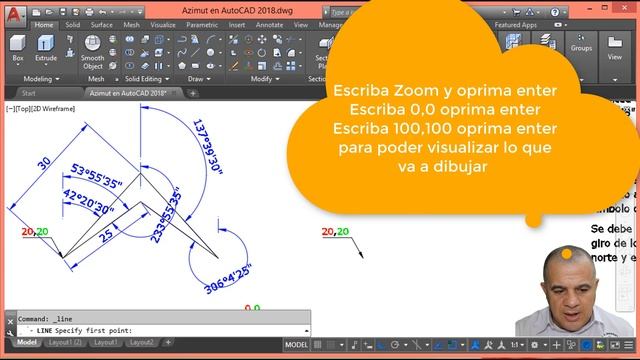The image size is (640, 360).
Task: Select the Solid Intersect icon
Action: tap(129, 65)
